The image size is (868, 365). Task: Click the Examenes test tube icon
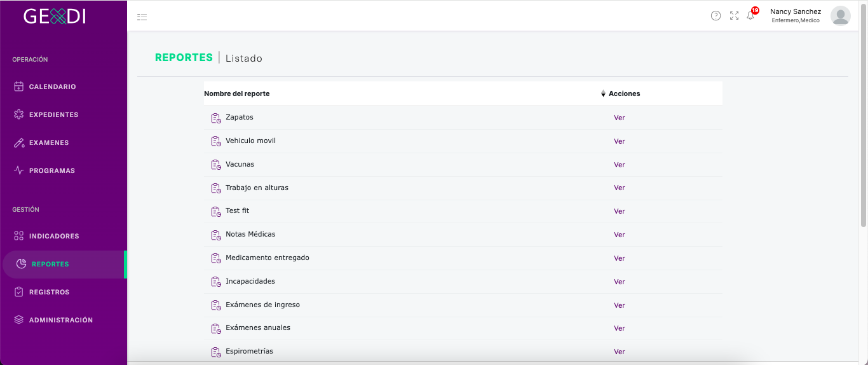(x=19, y=142)
